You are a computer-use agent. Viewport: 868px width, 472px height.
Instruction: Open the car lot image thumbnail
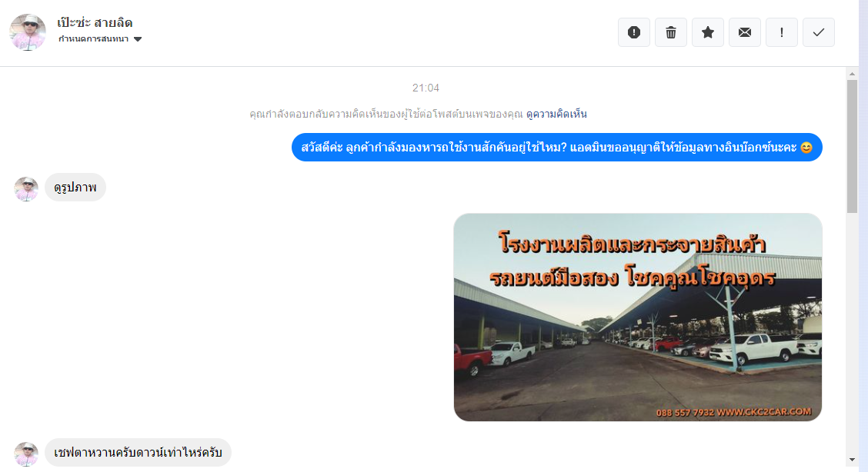638,317
